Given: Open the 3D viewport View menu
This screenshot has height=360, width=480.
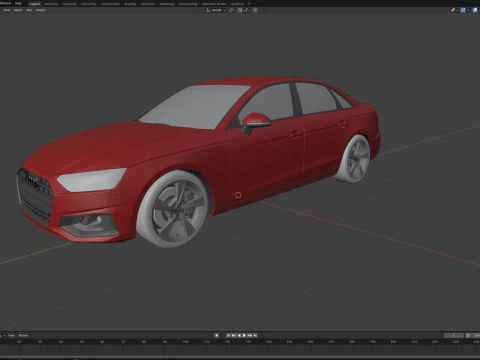Looking at the screenshot, I should 6,10.
